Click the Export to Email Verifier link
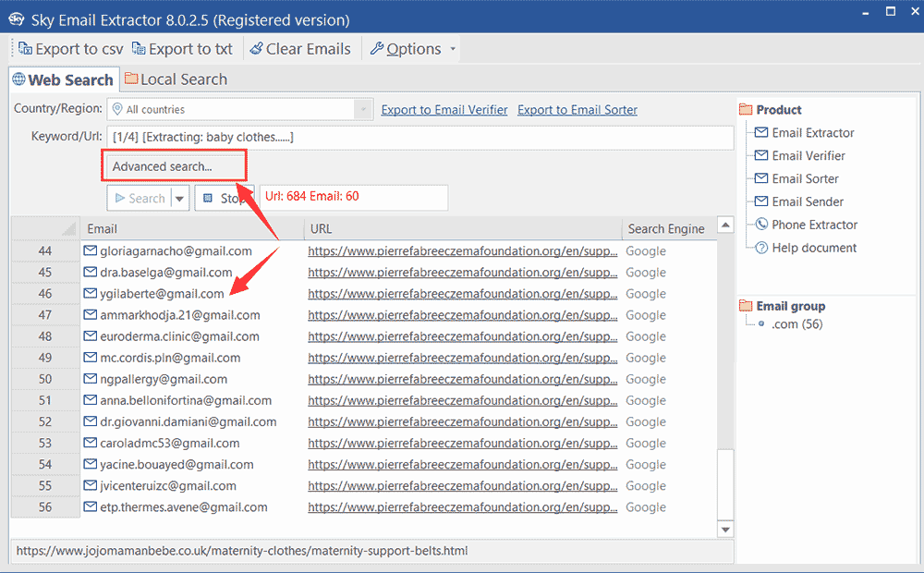The height and width of the screenshot is (573, 924). [x=444, y=110]
